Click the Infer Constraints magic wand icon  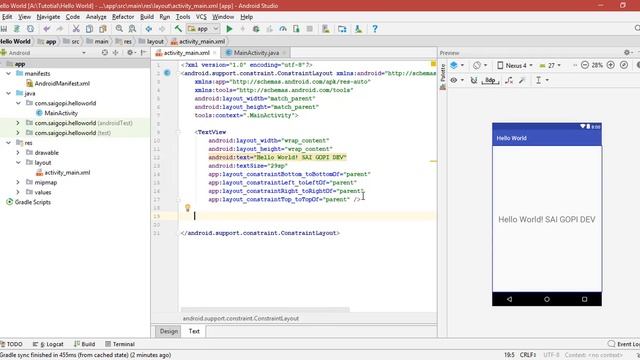(x=522, y=80)
